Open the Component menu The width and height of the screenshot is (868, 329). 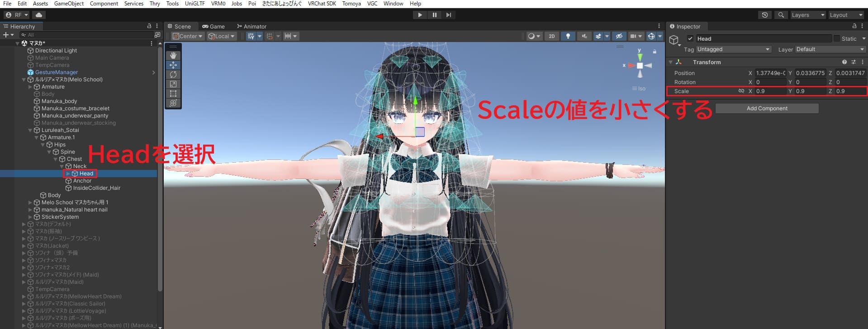point(104,4)
